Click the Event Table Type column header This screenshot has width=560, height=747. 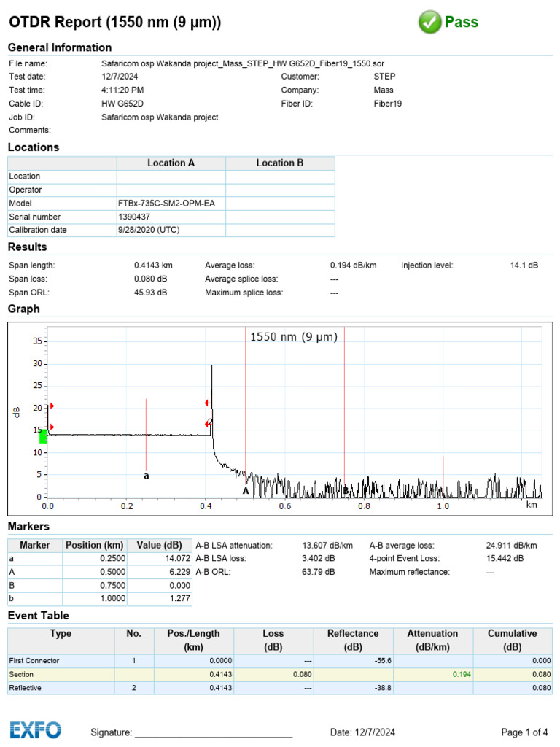coord(61,640)
